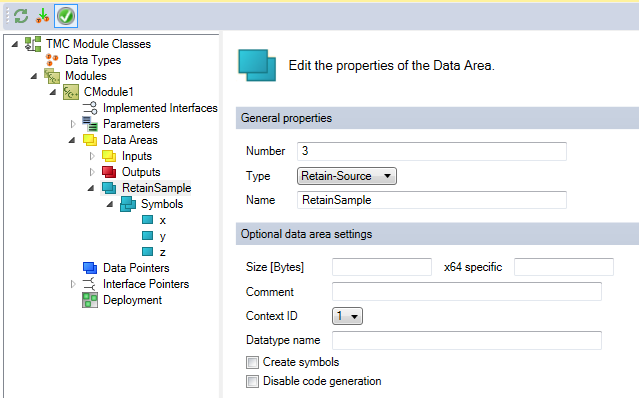Select the Inputs tree item
The image size is (639, 398).
point(137,156)
